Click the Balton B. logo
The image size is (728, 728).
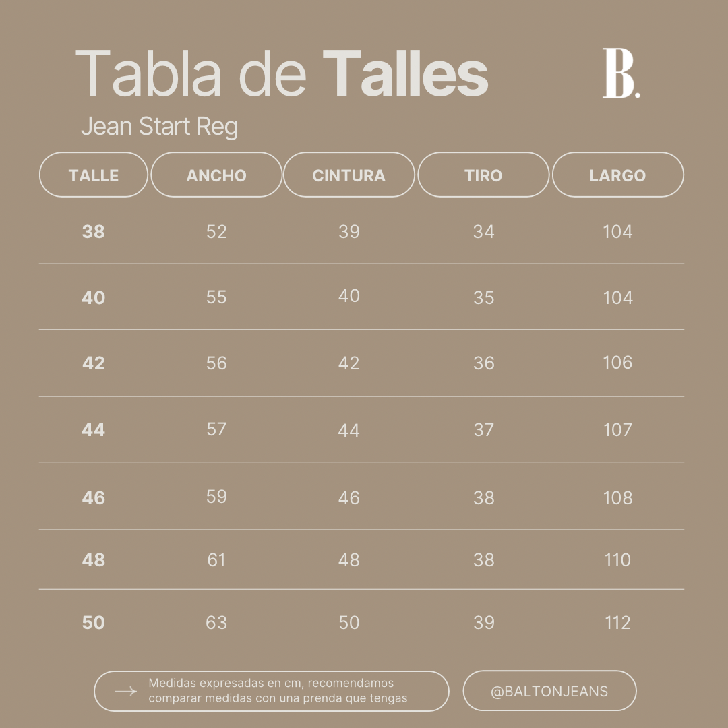tap(621, 73)
